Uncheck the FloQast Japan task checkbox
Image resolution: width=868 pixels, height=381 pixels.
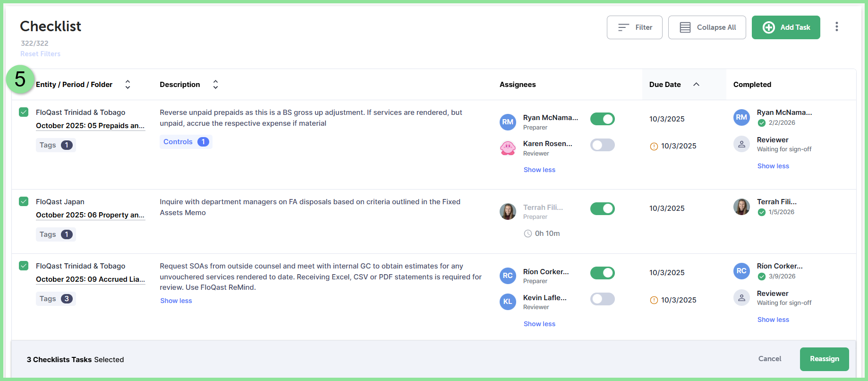pyautogui.click(x=24, y=201)
